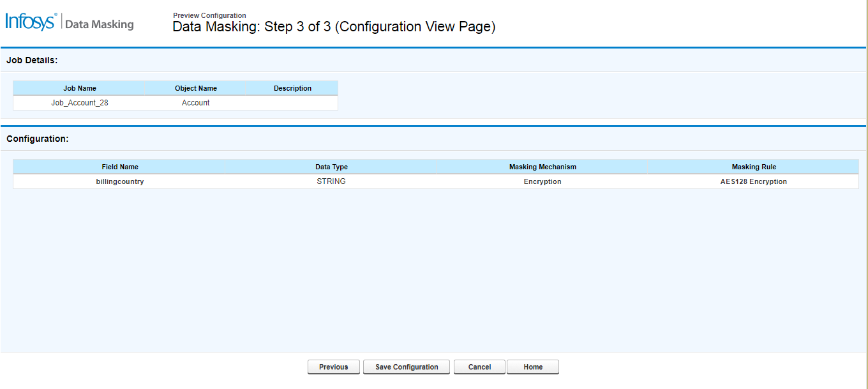Click the Masking Rule column header

click(x=754, y=167)
